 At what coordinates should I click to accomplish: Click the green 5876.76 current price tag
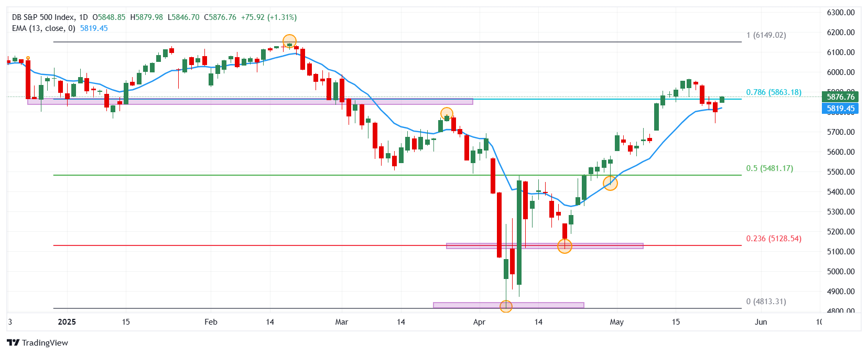(840, 96)
